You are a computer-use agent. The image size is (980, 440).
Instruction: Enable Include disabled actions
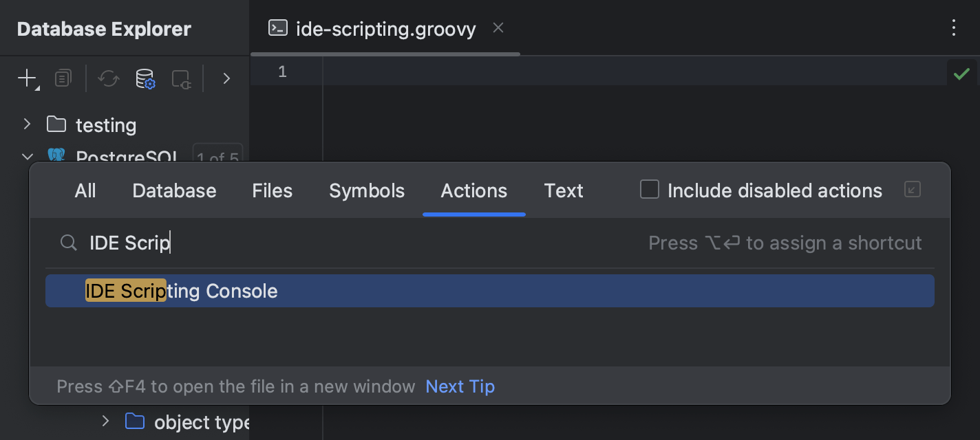tap(649, 189)
